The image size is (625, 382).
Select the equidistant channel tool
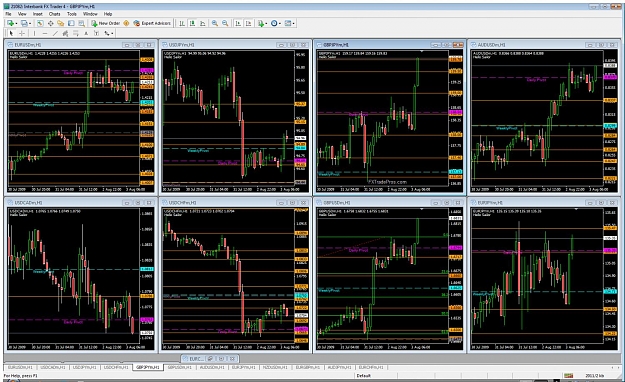pyautogui.click(x=65, y=33)
